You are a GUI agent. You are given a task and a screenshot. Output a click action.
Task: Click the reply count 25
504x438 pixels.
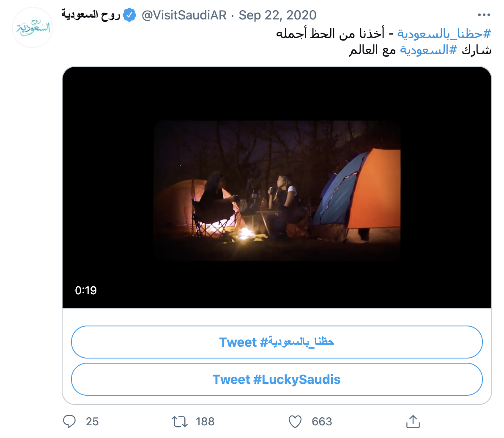click(x=92, y=421)
